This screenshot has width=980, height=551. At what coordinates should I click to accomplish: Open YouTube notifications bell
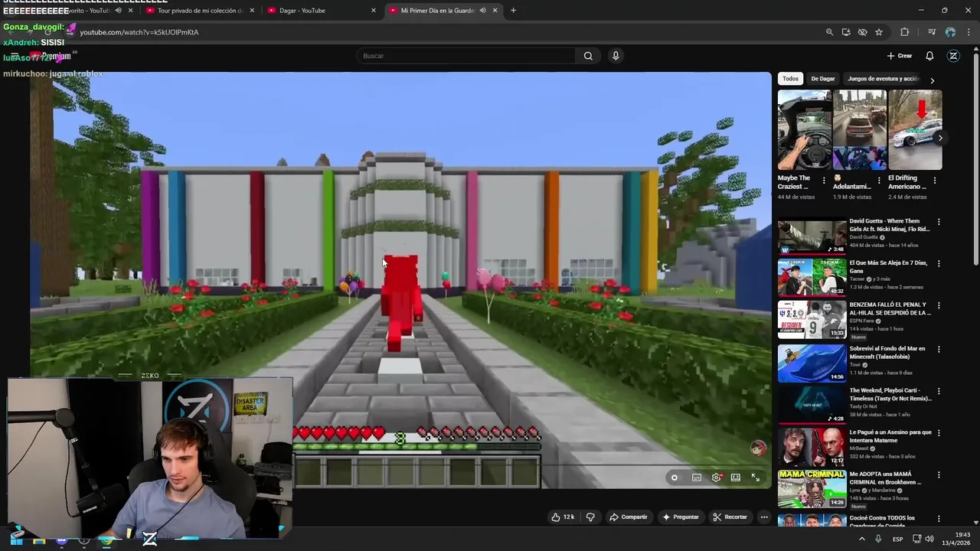pos(929,56)
